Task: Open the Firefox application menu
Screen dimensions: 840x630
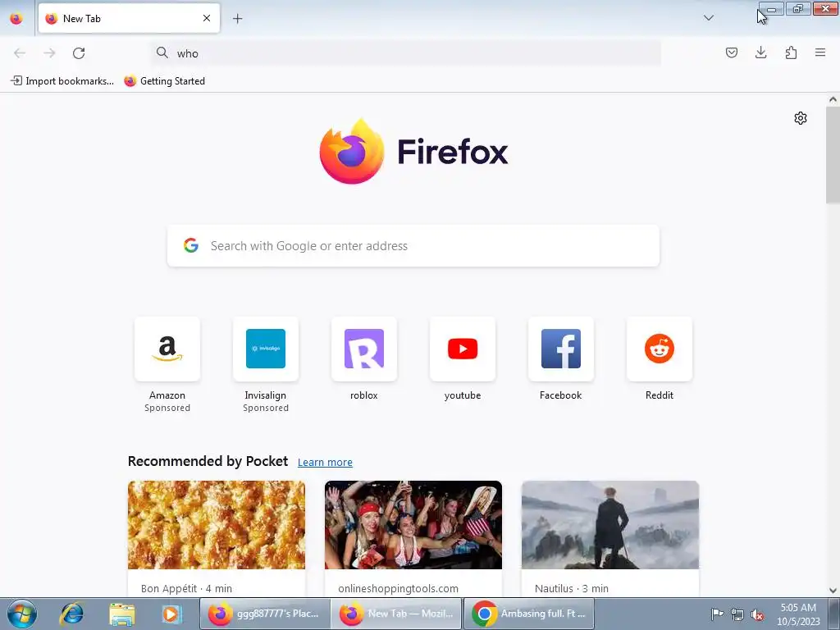Action: pyautogui.click(x=820, y=52)
